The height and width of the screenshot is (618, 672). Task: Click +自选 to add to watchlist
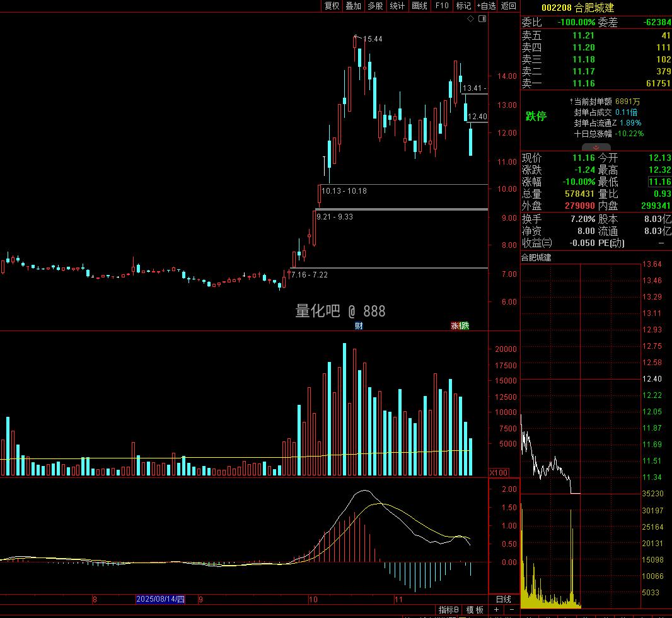pos(486,6)
